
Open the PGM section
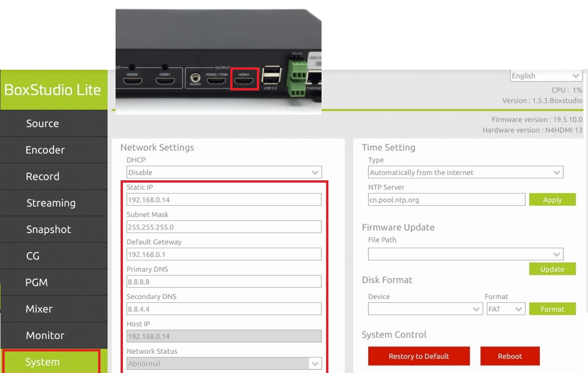54,283
